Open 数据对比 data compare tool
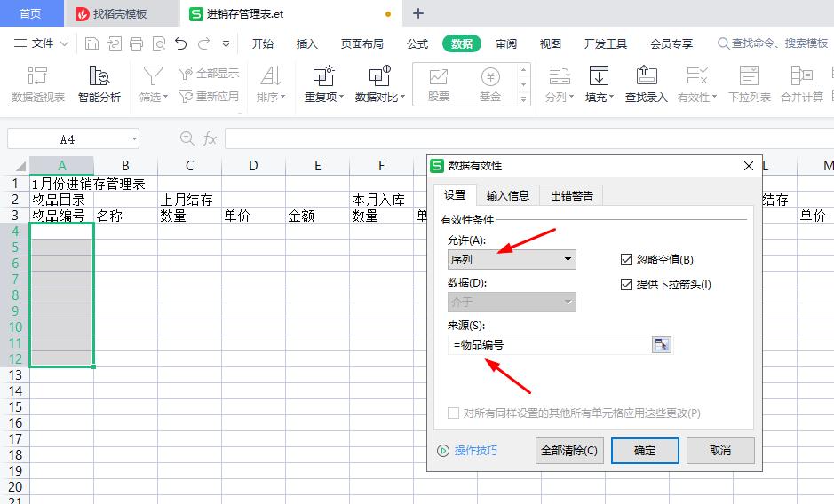The height and width of the screenshot is (504, 834). coord(380,84)
